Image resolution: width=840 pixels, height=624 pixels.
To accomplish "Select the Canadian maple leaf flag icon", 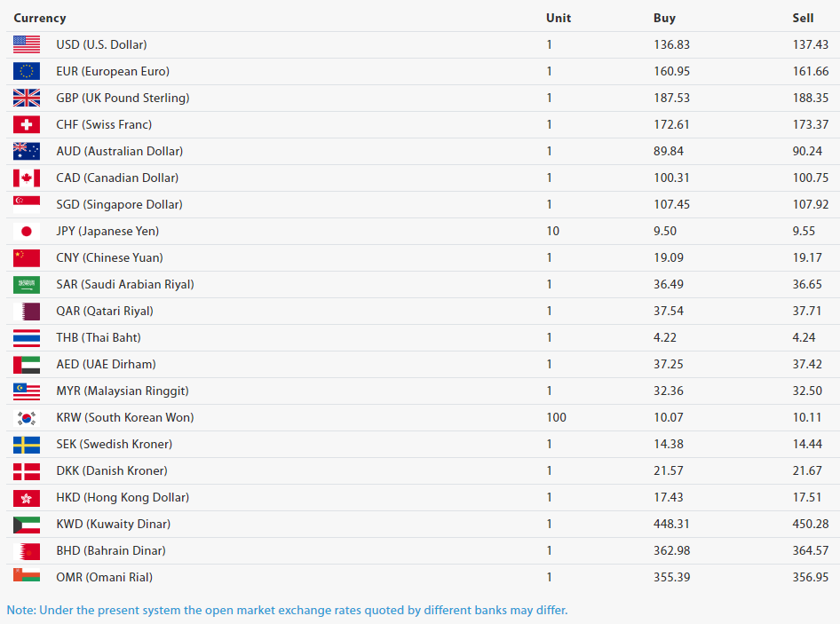I will [27, 178].
